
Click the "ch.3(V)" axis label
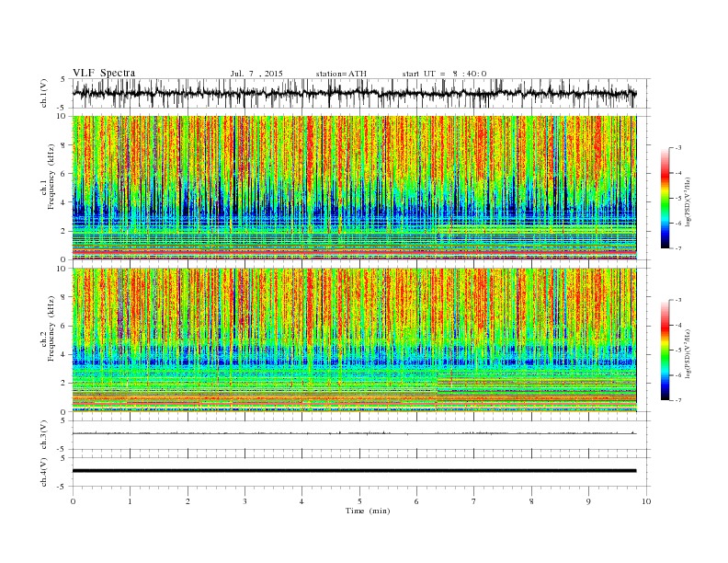44,435
